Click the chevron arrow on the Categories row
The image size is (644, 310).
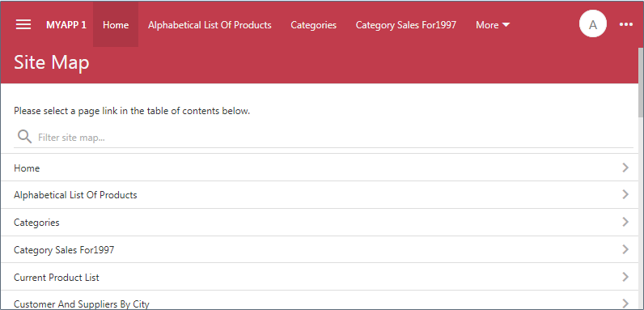click(x=625, y=222)
